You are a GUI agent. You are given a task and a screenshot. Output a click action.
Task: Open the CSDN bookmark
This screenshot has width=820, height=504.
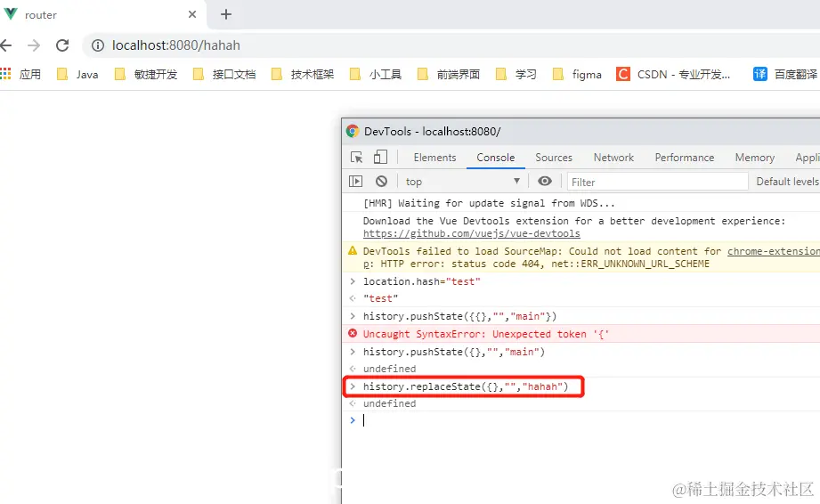673,74
